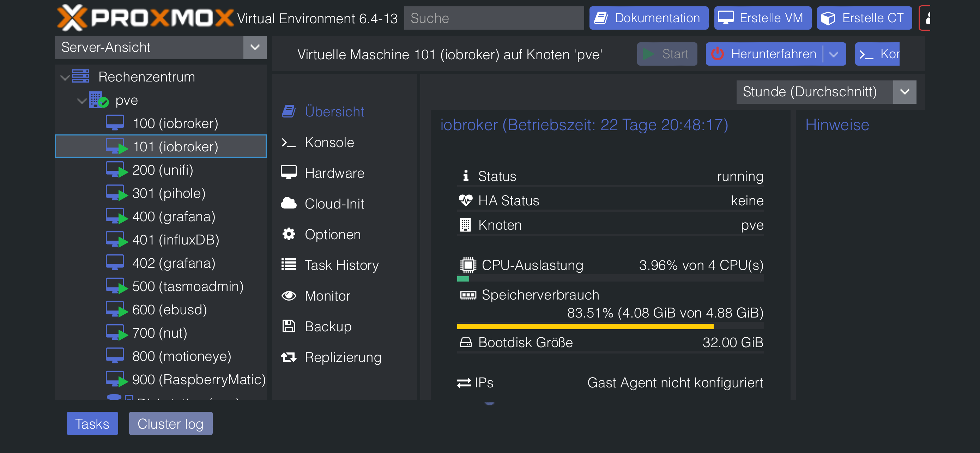Click the floppy disk Backup icon

coord(289,326)
